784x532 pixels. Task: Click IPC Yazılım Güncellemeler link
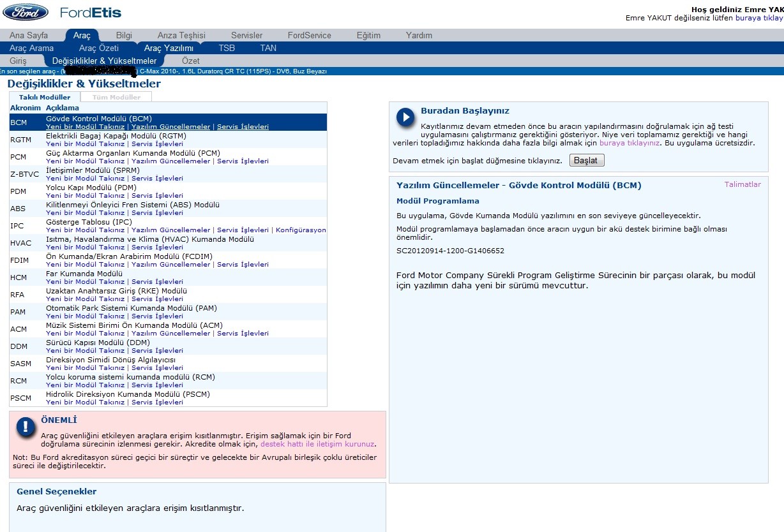tap(170, 230)
